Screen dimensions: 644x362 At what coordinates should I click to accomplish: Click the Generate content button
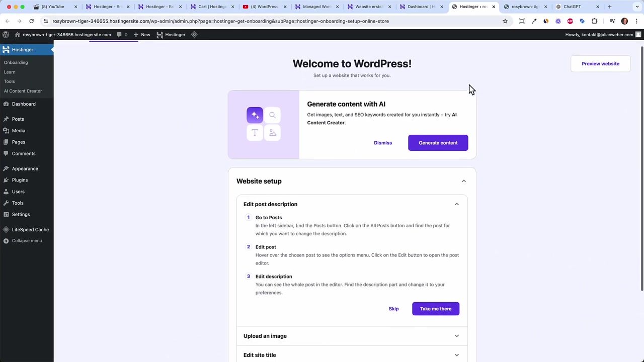point(438,143)
